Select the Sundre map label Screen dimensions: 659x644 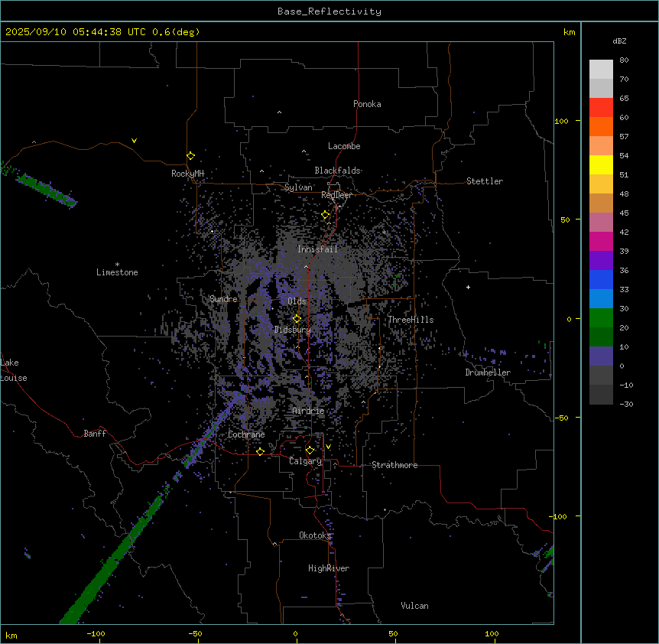(223, 299)
